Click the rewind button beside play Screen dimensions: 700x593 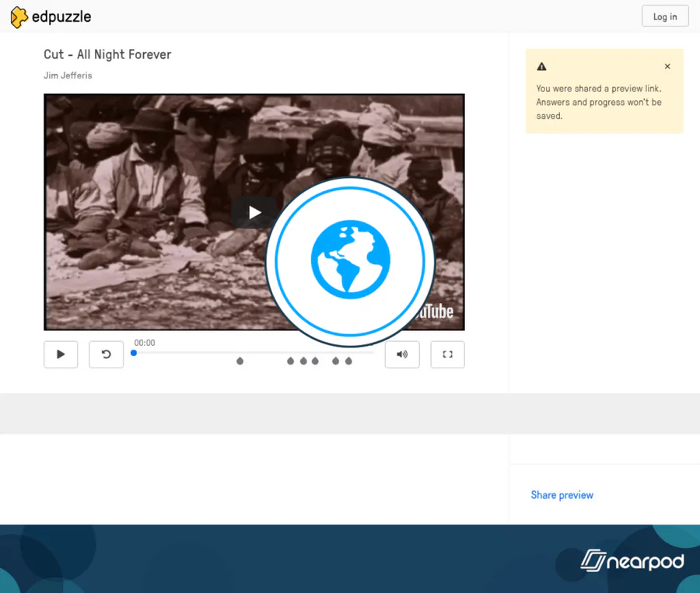(107, 354)
